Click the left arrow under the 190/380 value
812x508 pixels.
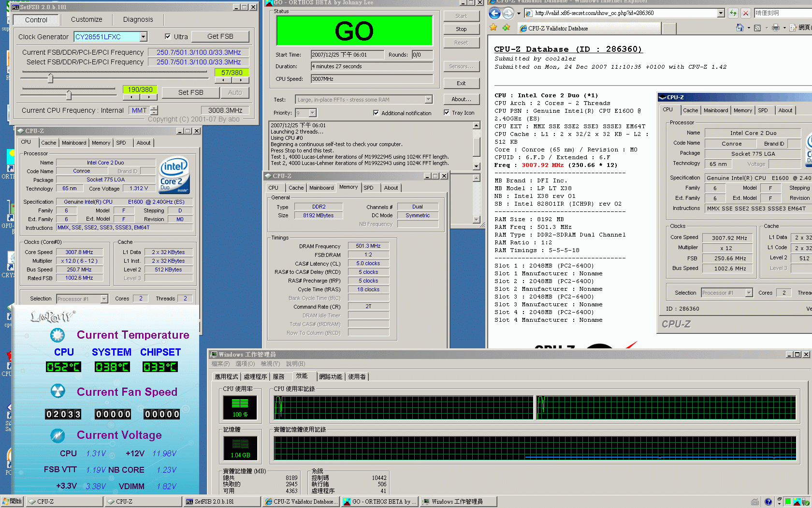[131, 97]
